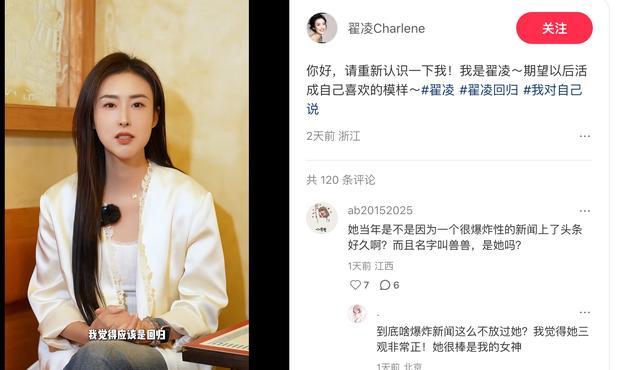This screenshot has width=640, height=370.
Task: Open more options for ab20152025 comment
Action: pyautogui.click(x=584, y=211)
